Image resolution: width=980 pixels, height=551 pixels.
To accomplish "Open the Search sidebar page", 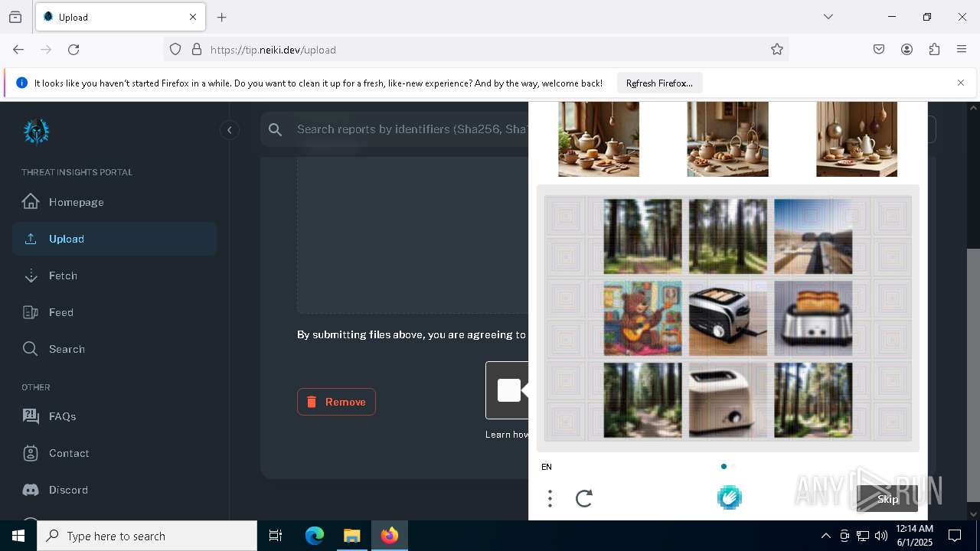I will [115, 349].
